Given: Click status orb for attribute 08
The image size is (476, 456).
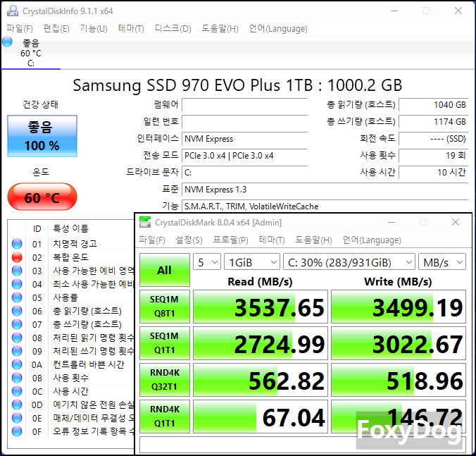Looking at the screenshot, I should click(17, 338).
